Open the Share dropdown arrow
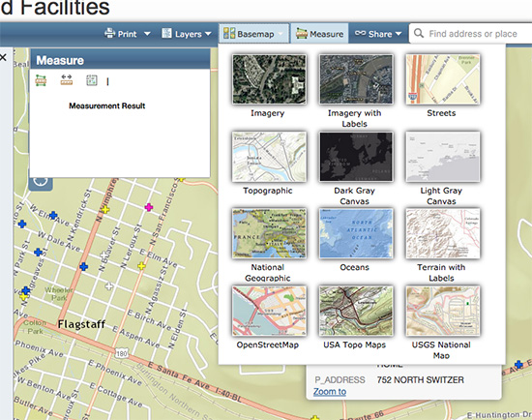 pos(399,34)
